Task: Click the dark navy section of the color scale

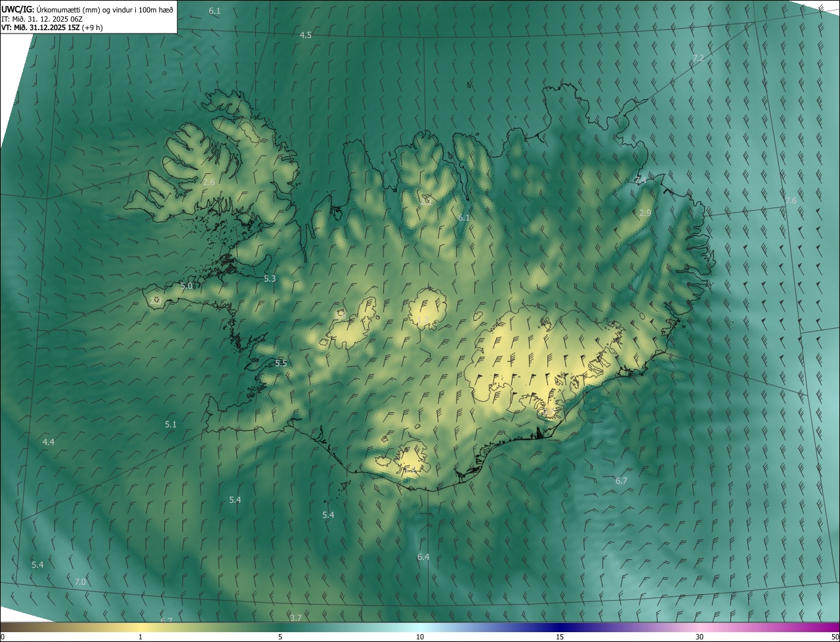Action: click(x=560, y=628)
